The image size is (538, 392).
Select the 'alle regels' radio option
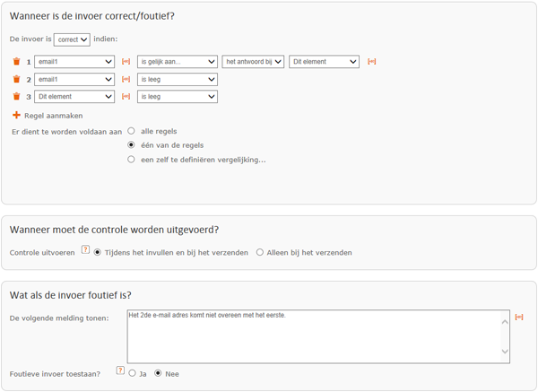tap(131, 131)
